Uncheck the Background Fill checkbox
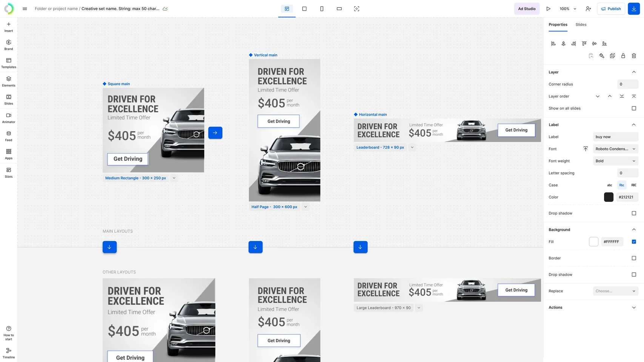 pos(634,242)
